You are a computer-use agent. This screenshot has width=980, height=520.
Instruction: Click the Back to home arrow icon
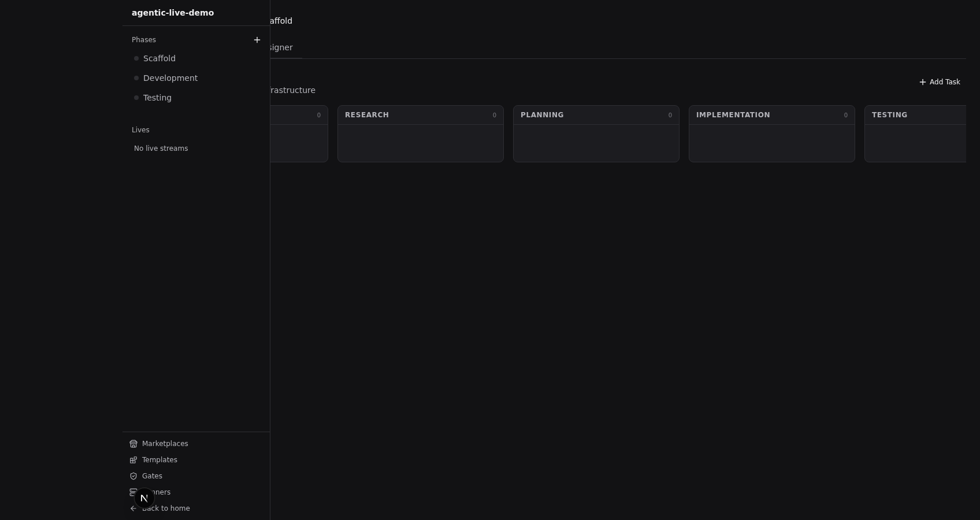click(133, 508)
